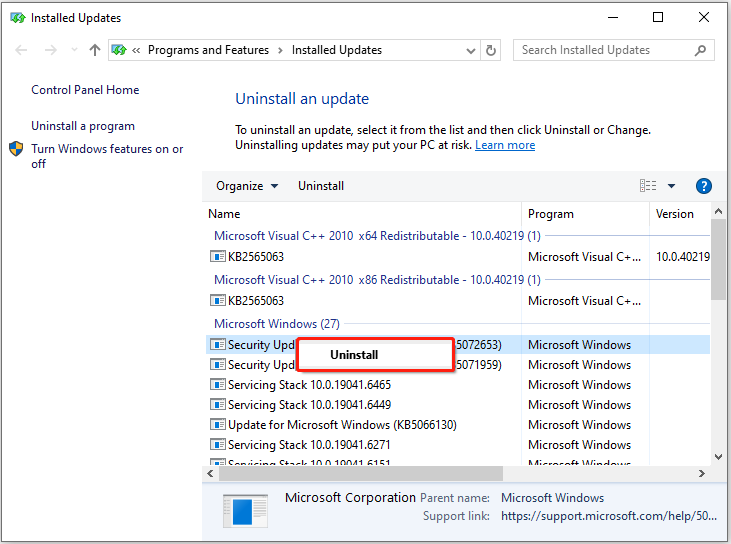Click the title bar Installed Updates icon
Viewport: 731px width, 544px height.
point(18,18)
